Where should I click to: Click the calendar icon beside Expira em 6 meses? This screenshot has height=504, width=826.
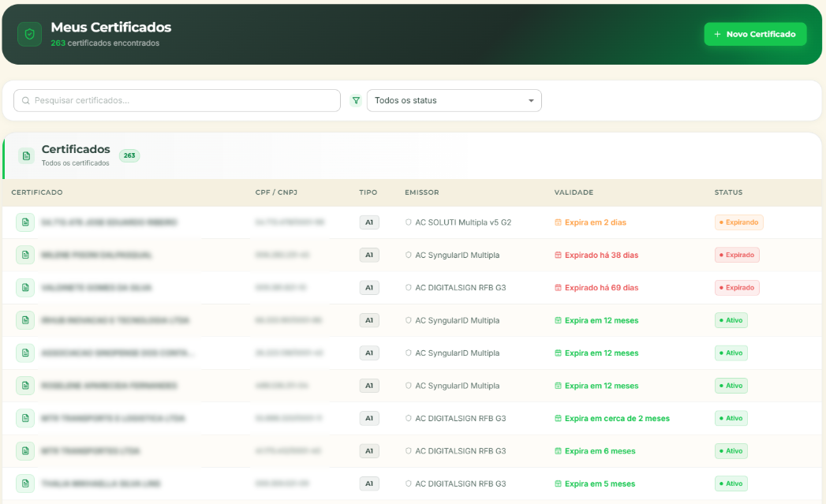(558, 451)
